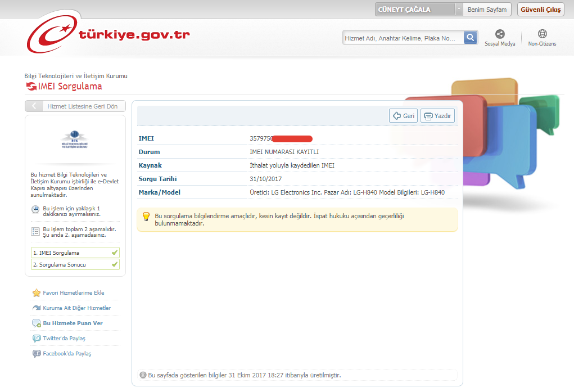The image size is (574, 392).
Task: Click the Twitter share icon
Action: point(36,339)
